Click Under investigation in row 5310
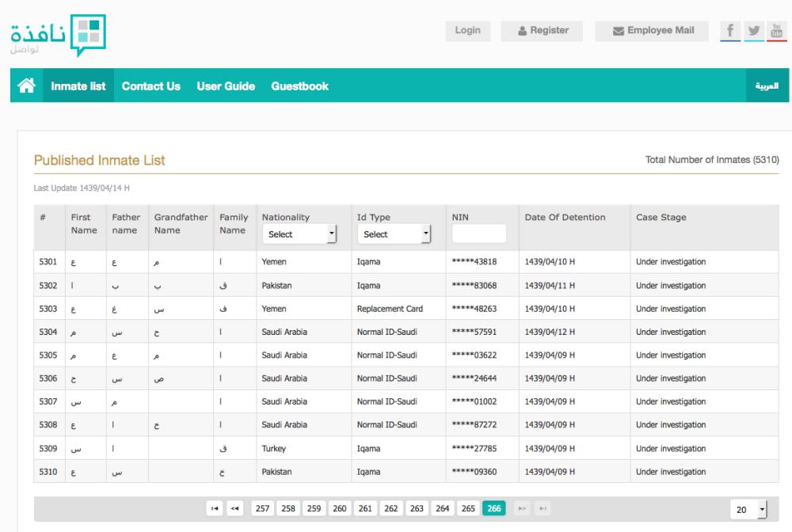The width and height of the screenshot is (792, 532). pos(671,471)
